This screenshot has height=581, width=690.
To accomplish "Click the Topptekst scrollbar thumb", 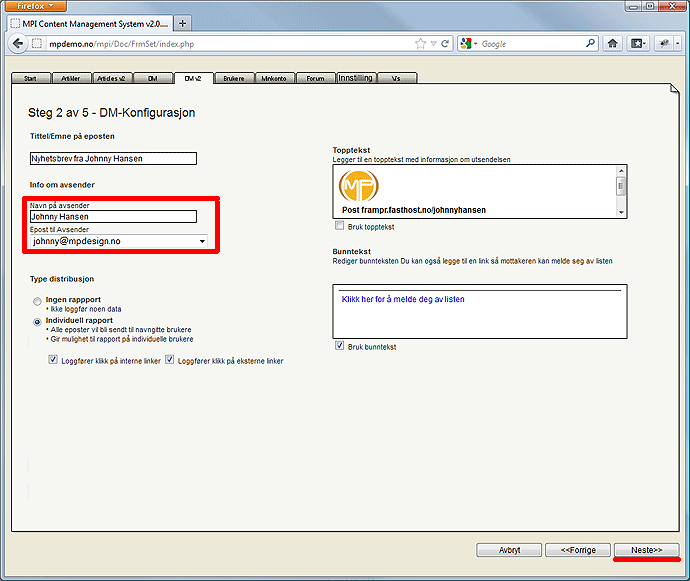I will point(621,186).
